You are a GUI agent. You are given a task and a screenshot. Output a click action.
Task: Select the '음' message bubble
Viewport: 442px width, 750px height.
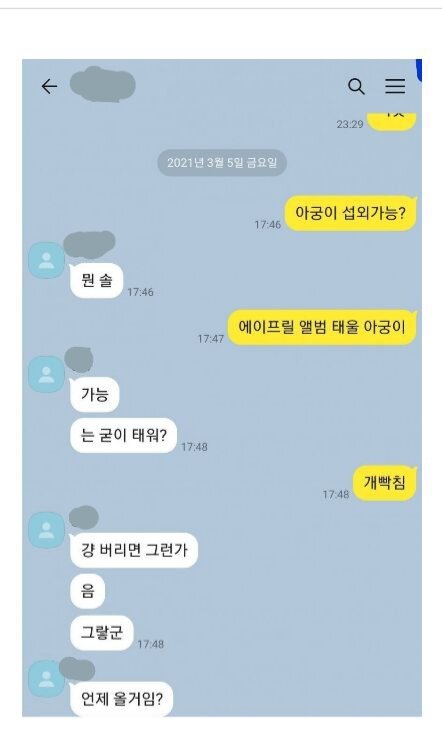[x=88, y=592]
